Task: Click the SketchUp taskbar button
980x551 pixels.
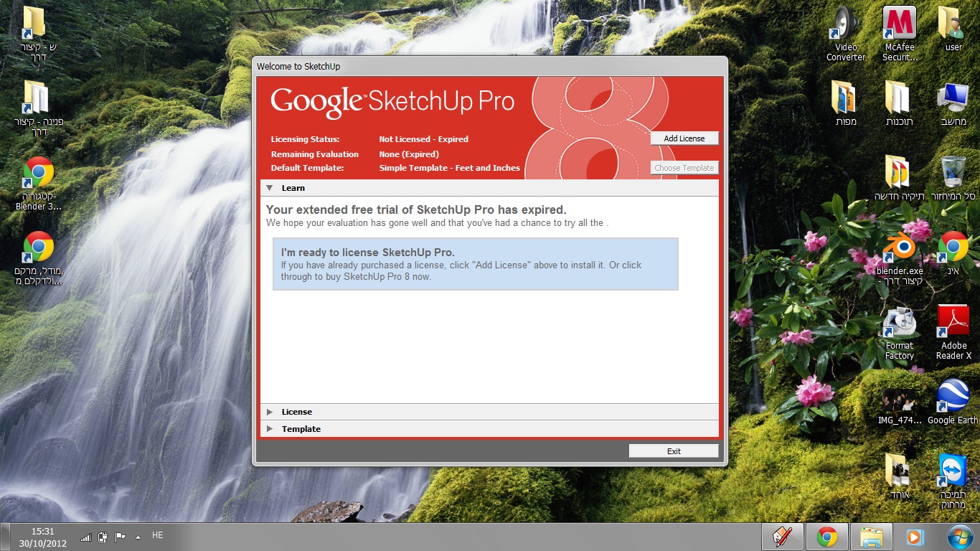Action: (x=782, y=537)
